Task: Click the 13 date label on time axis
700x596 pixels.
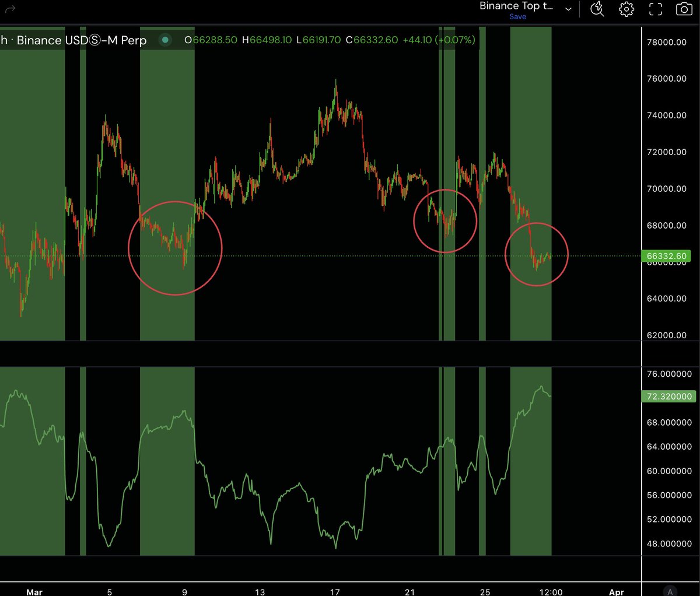Action: point(260,592)
